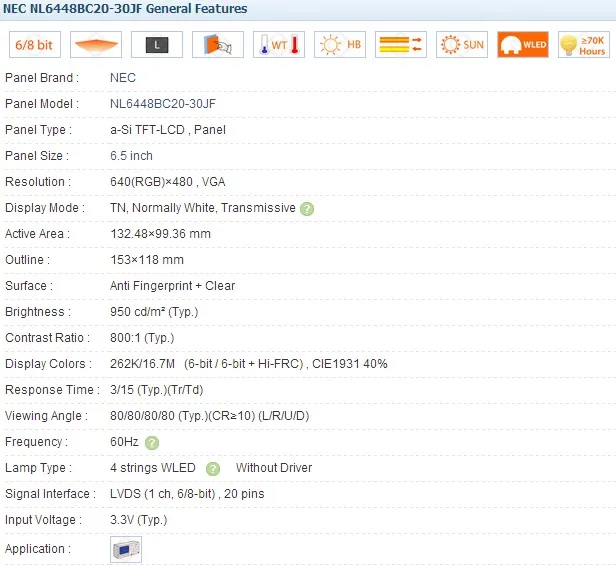Click the 'Resolution :' label
Screen dimensions: 616x566
coord(38,182)
